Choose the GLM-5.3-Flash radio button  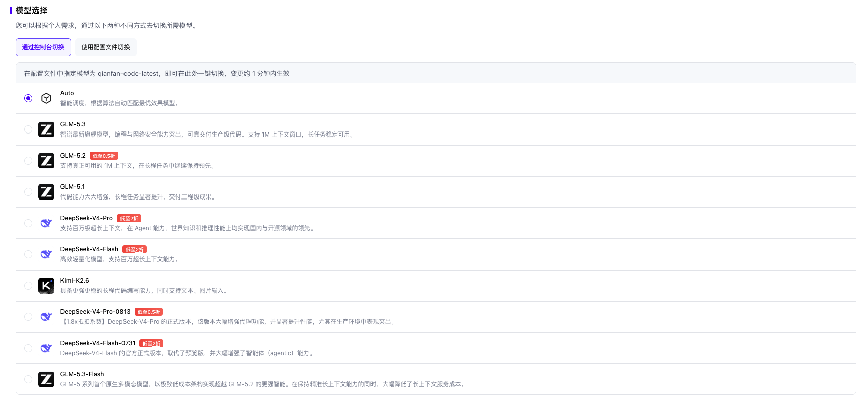tap(28, 379)
